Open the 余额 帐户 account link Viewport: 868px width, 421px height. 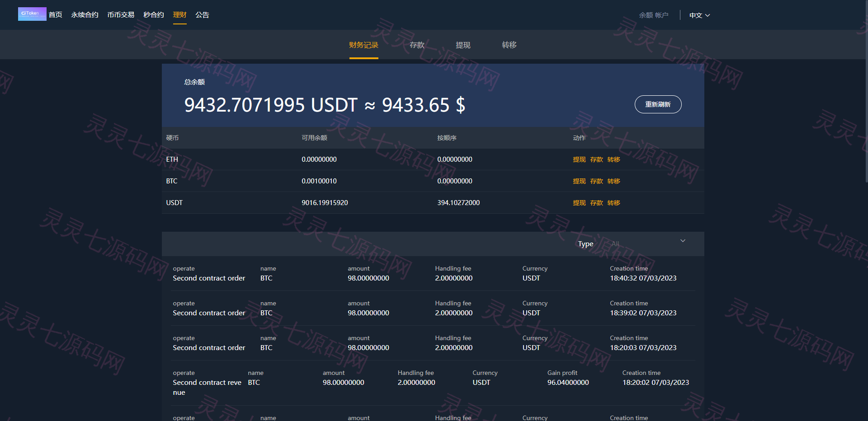pyautogui.click(x=654, y=15)
